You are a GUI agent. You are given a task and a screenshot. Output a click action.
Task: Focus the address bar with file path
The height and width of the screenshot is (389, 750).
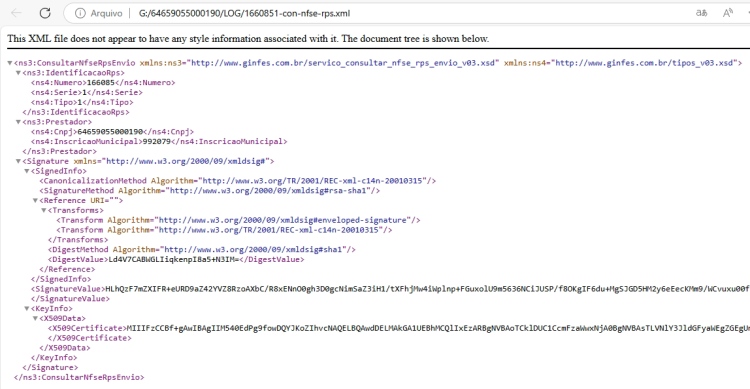244,13
